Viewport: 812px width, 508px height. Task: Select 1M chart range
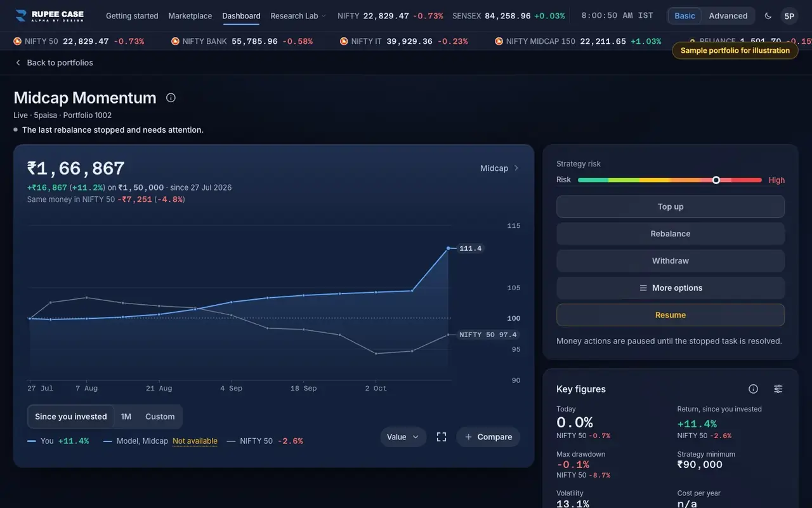click(x=126, y=417)
